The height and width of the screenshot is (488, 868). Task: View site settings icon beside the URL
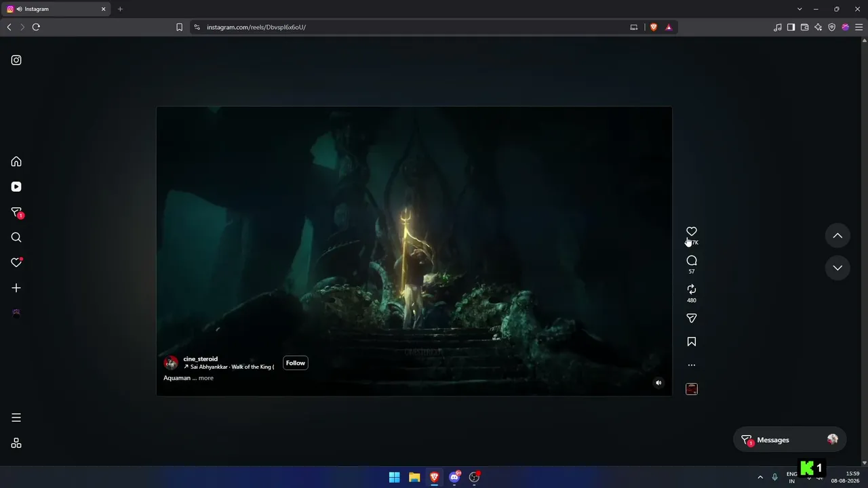(x=197, y=27)
